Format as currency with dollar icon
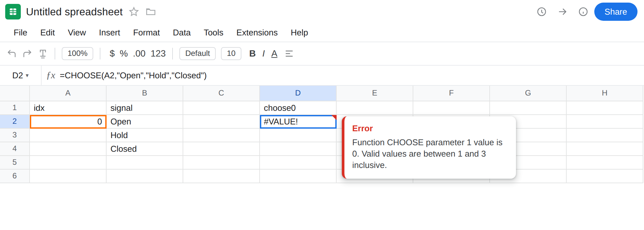Screen dimensions: 644x230 point(112,53)
